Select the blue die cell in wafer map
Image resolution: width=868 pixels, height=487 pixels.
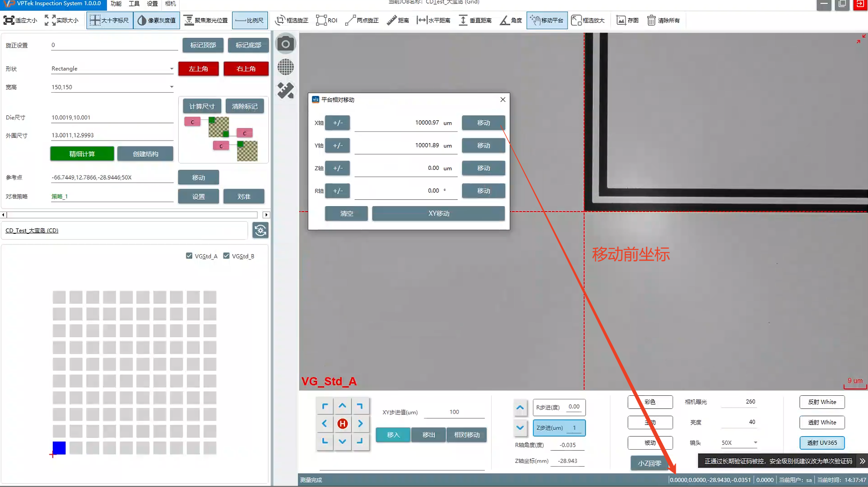[x=59, y=448]
